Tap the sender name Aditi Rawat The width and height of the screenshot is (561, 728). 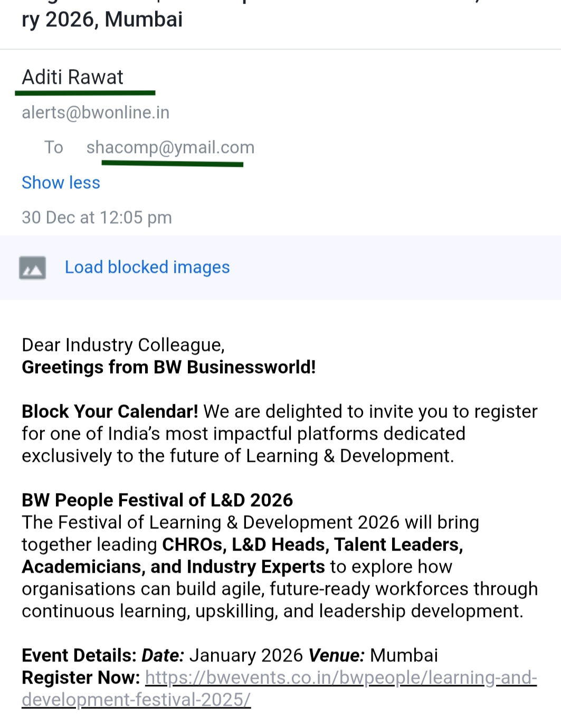pos(72,78)
